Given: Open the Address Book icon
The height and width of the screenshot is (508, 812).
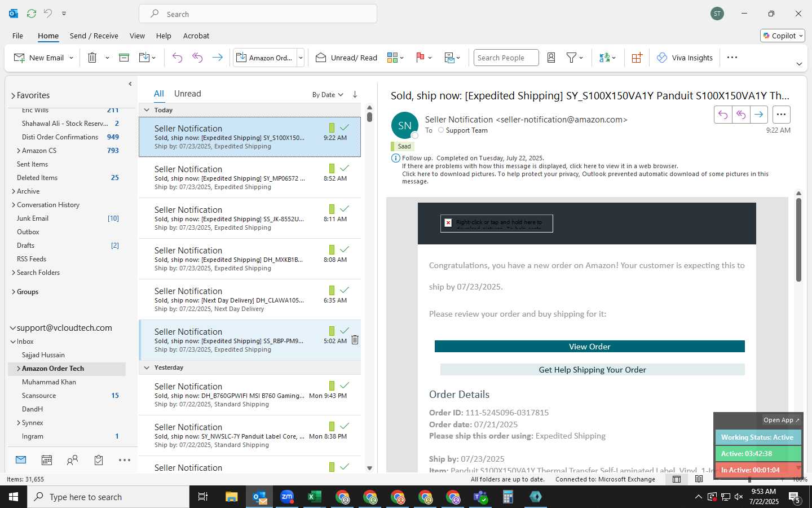Looking at the screenshot, I should pyautogui.click(x=551, y=58).
